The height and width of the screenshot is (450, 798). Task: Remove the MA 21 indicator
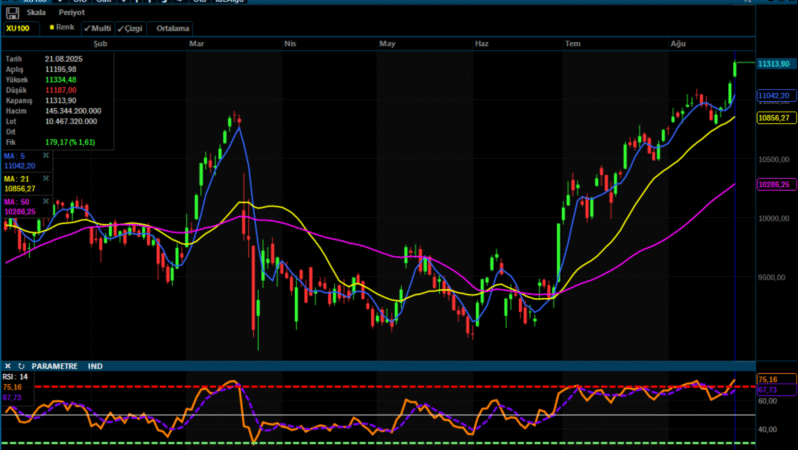click(x=46, y=179)
